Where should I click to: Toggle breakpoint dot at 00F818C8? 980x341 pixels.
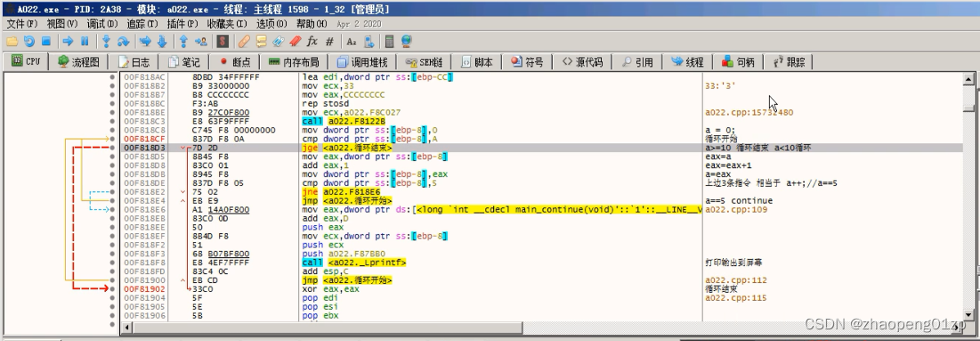(112, 130)
